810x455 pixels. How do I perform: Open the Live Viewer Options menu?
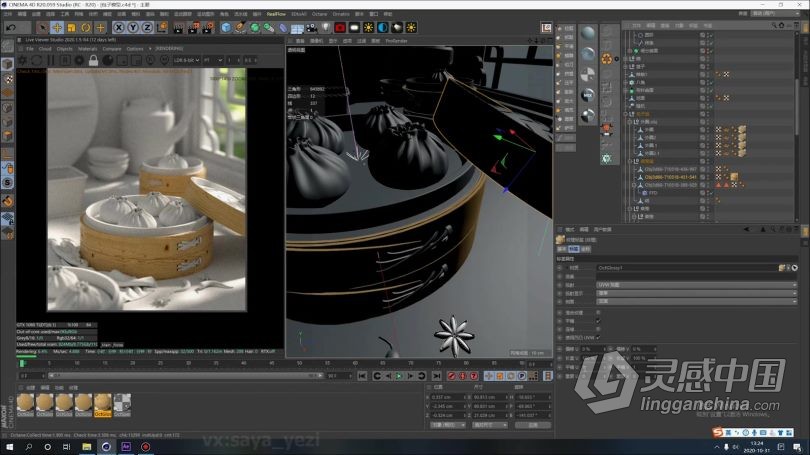click(x=135, y=49)
